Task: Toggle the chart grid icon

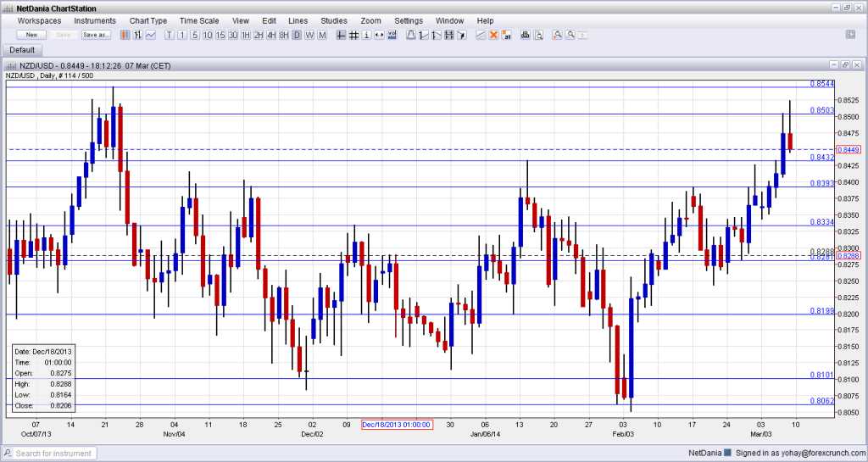Action: 353,35
